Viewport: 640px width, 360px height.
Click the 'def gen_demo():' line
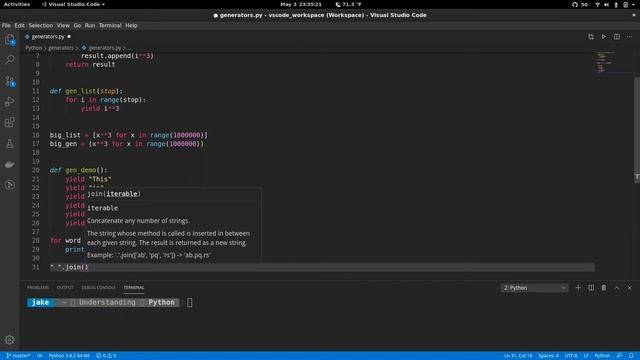(x=78, y=170)
